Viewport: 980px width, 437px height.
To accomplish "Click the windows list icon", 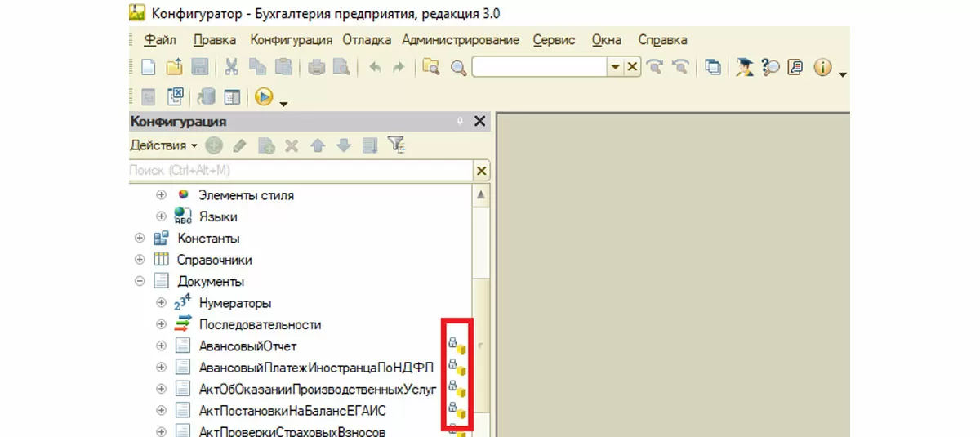I will (713, 68).
